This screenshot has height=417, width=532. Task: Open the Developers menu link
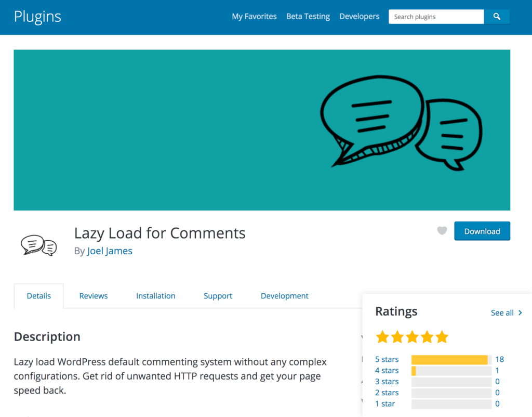[x=360, y=16]
